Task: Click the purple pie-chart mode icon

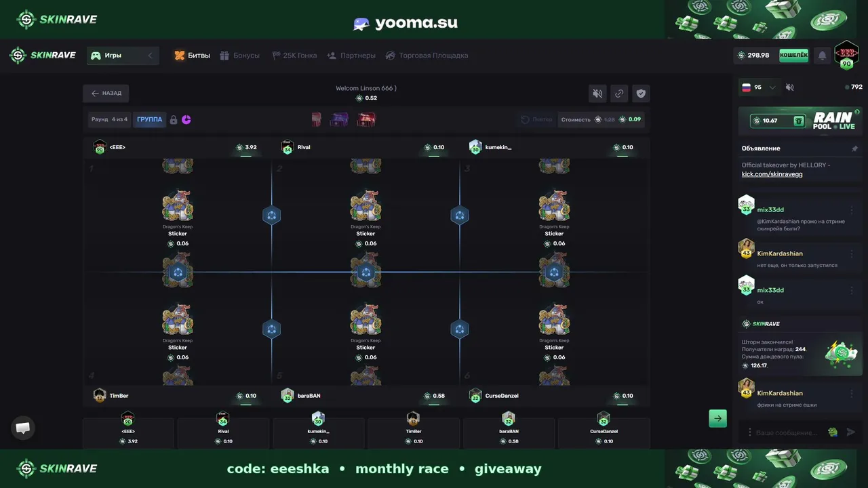Action: pyautogui.click(x=186, y=120)
